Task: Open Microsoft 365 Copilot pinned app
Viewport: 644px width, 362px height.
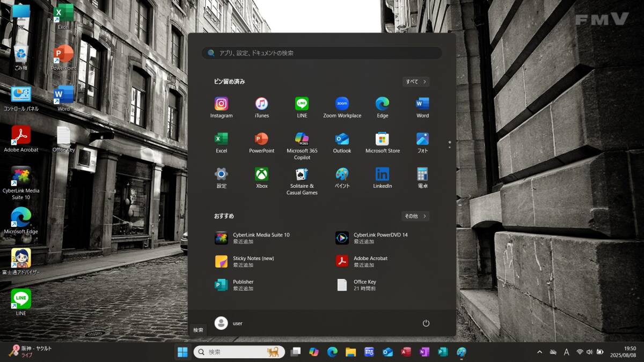Action: [302, 146]
